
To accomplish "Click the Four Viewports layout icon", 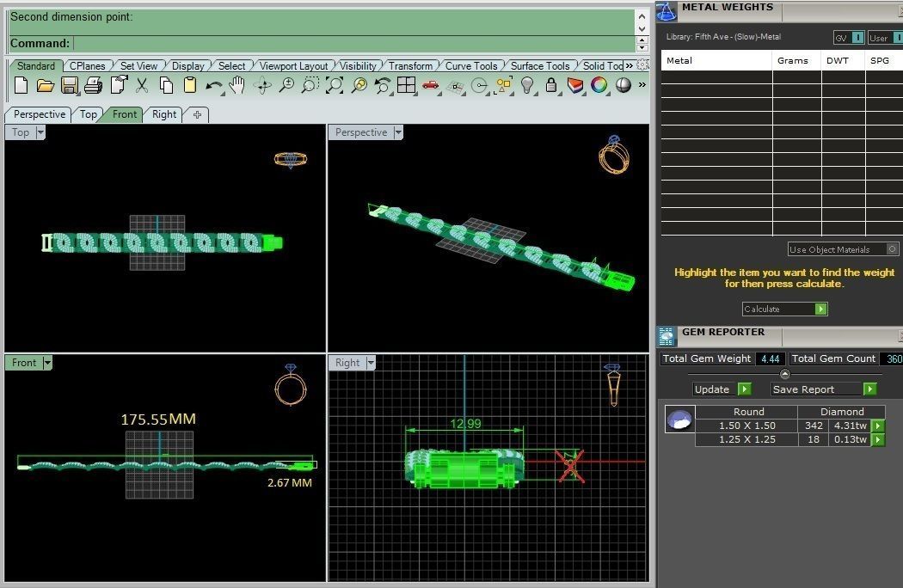I will [x=406, y=85].
